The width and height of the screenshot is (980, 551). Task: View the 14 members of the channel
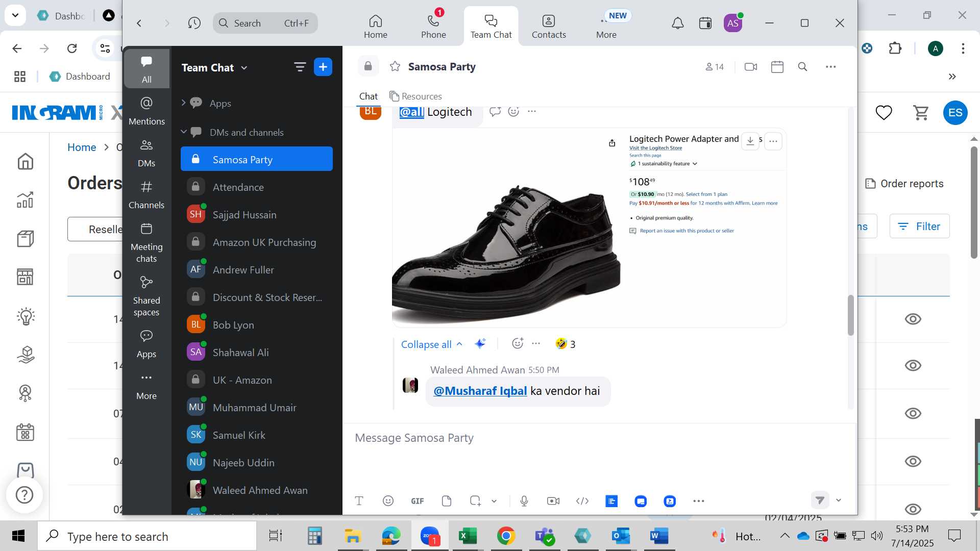715,67
